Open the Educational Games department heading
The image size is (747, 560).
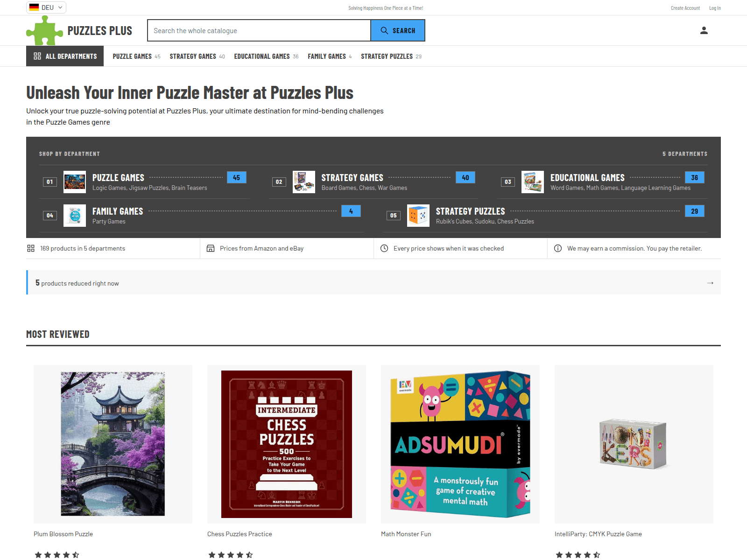(x=587, y=178)
